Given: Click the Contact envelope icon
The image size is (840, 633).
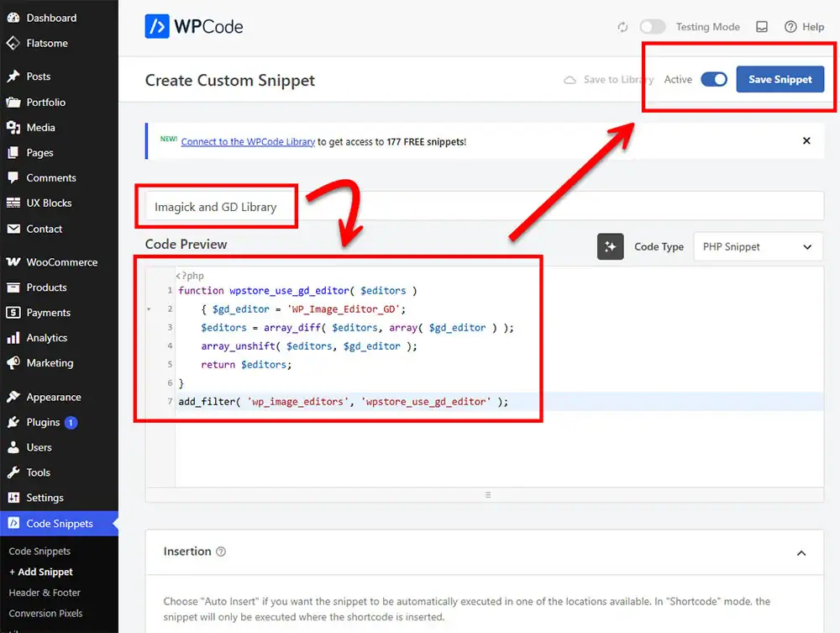Looking at the screenshot, I should [x=13, y=229].
